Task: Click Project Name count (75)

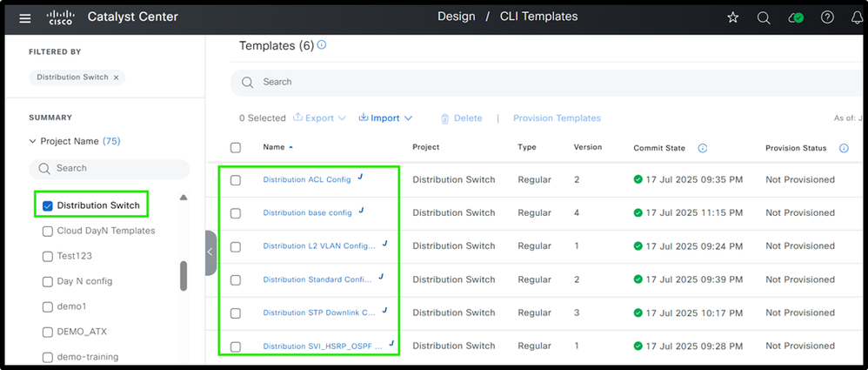Action: 111,141
